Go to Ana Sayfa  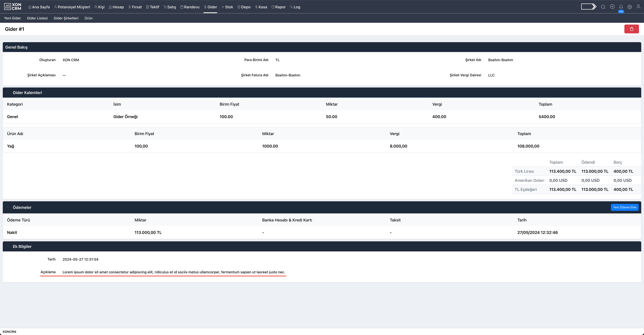pos(39,7)
